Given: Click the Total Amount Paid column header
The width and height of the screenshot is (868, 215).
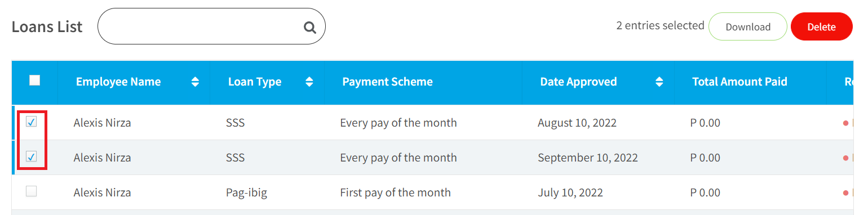Looking at the screenshot, I should (739, 82).
